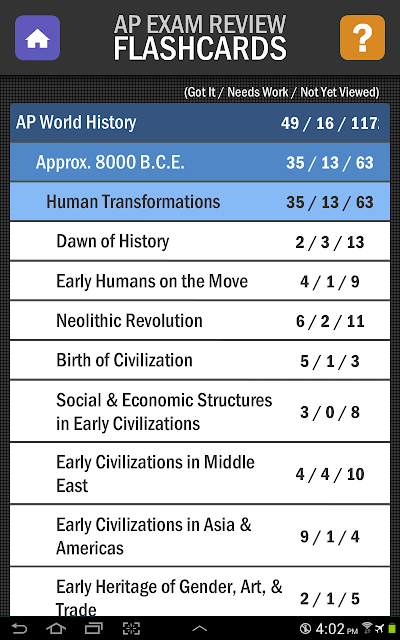This screenshot has width=400, height=640.
Task: Collapse the Human Transformations category
Action: click(x=200, y=202)
